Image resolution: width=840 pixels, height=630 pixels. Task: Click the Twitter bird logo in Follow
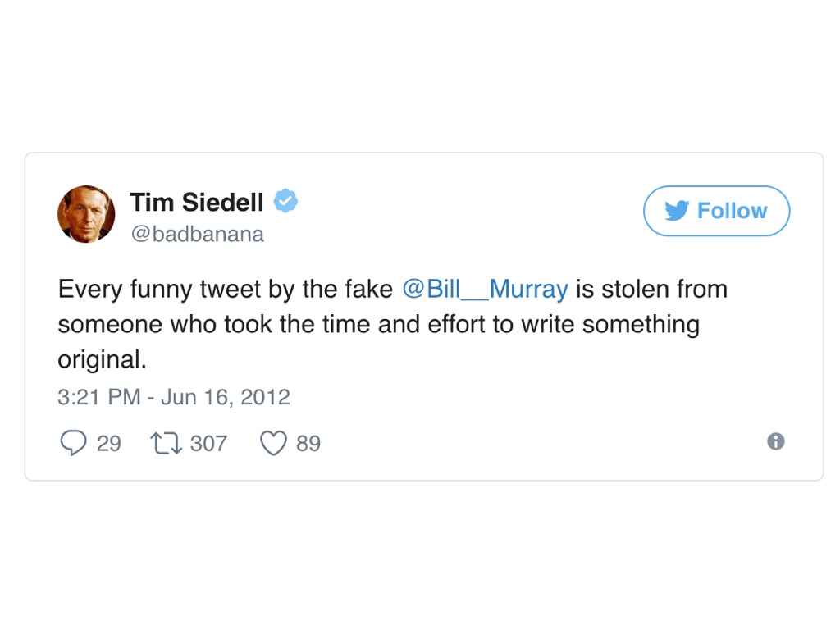pyautogui.click(x=677, y=211)
